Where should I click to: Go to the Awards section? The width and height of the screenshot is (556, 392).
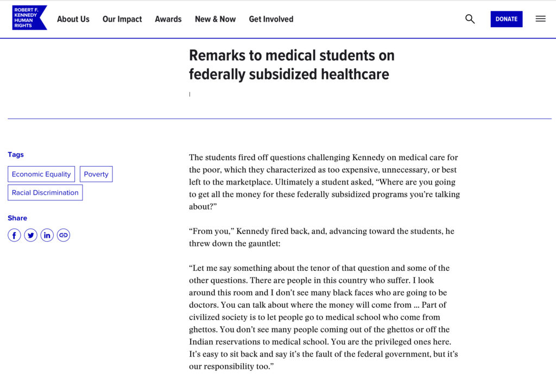168,19
